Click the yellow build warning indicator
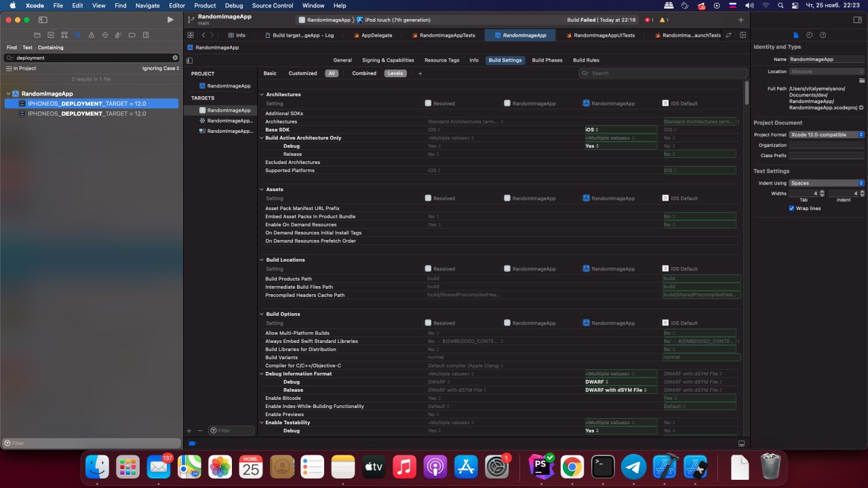The image size is (868, 488). click(x=665, y=20)
